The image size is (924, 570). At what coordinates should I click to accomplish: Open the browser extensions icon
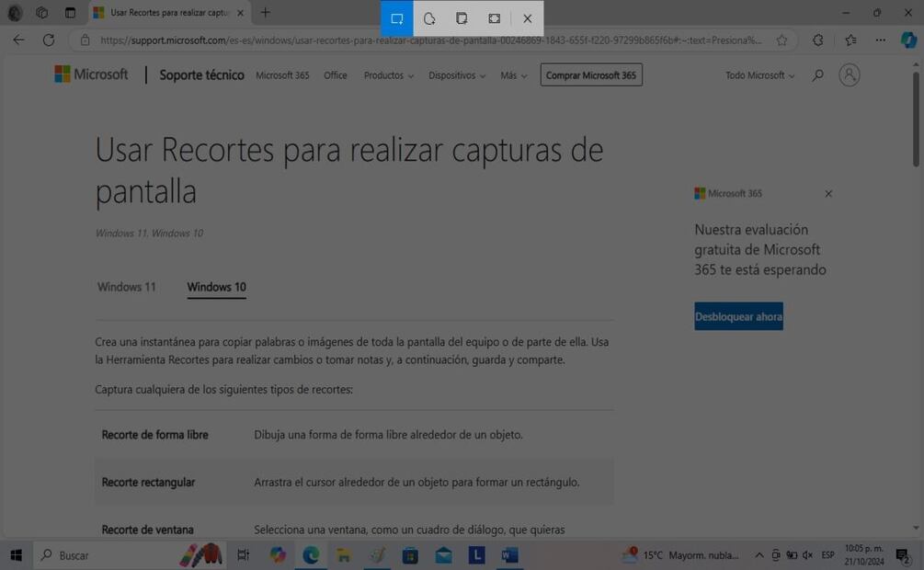[x=817, y=40]
